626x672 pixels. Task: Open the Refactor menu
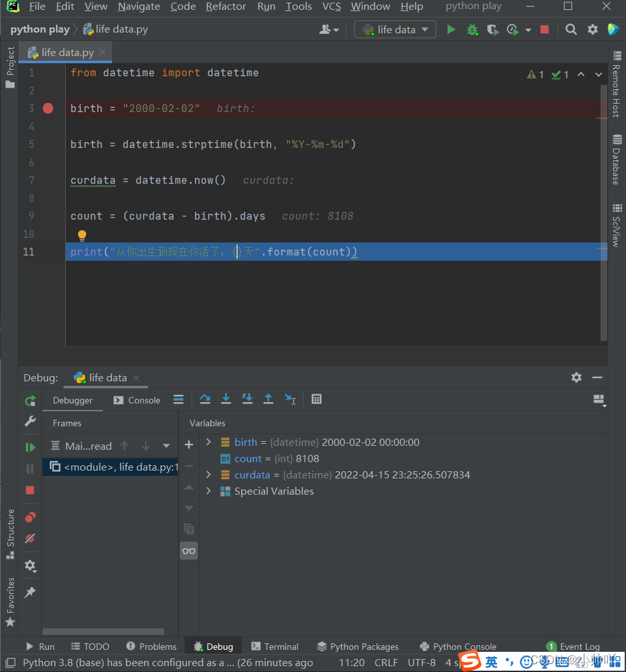click(x=226, y=7)
